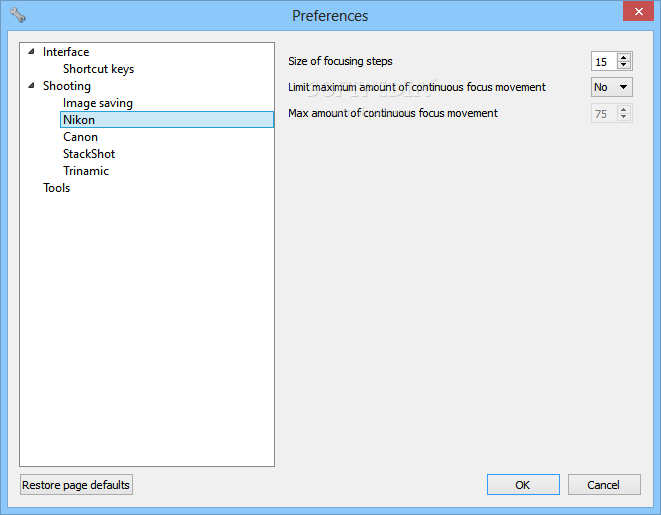661x515 pixels.
Task: Click the 'Size of focusing steps' label
Action: click(x=340, y=61)
